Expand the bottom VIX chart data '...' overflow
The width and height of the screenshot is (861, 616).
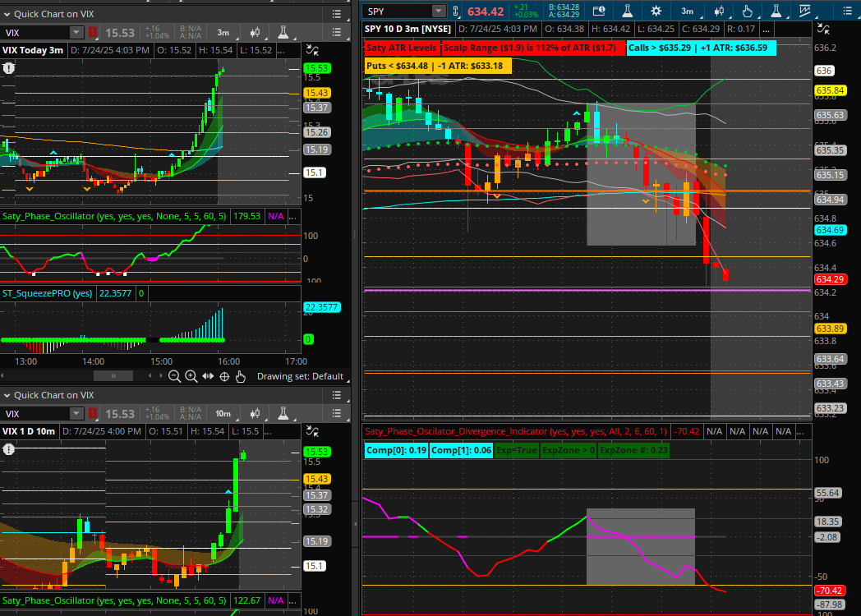point(267,431)
